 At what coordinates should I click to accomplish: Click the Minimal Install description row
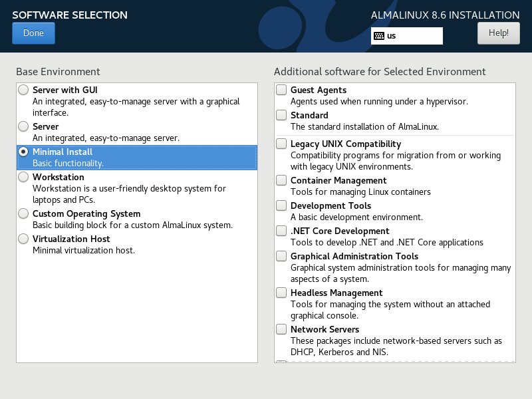click(137, 158)
